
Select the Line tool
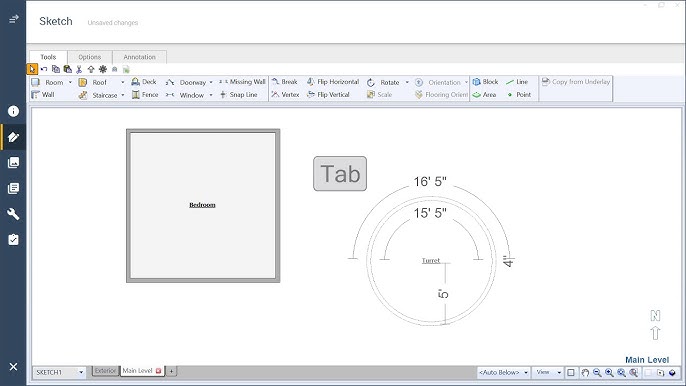(517, 82)
